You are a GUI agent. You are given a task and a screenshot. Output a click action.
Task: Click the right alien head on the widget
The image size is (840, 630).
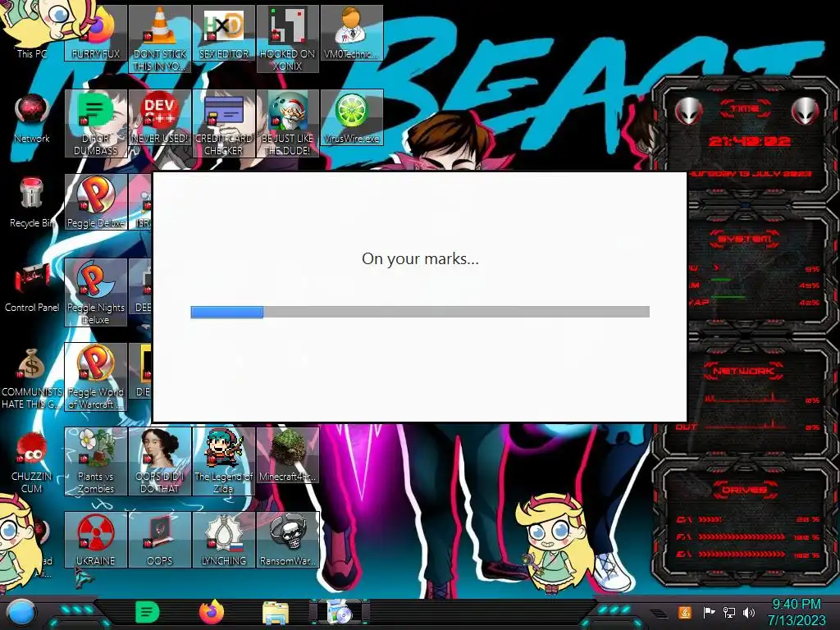(x=806, y=111)
